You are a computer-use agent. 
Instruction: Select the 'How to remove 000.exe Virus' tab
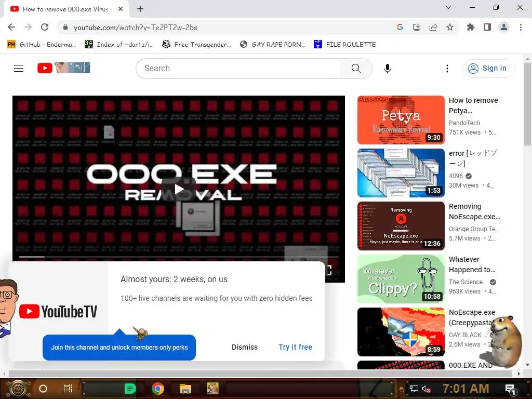(65, 9)
